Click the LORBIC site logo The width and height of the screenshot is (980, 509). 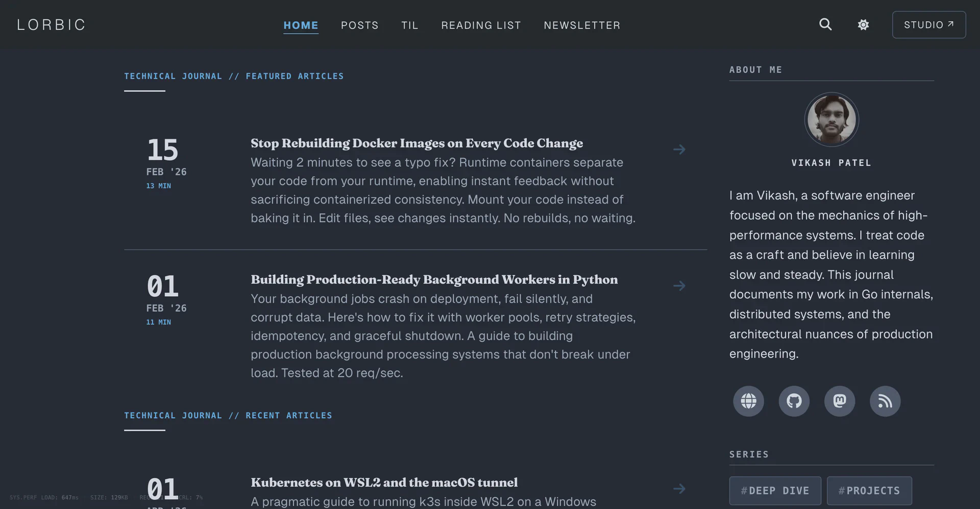coord(51,24)
